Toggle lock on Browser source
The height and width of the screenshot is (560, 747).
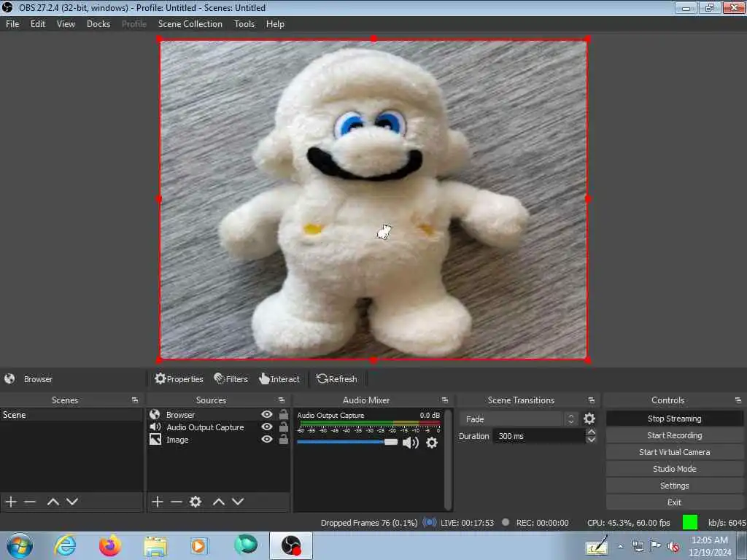click(284, 414)
